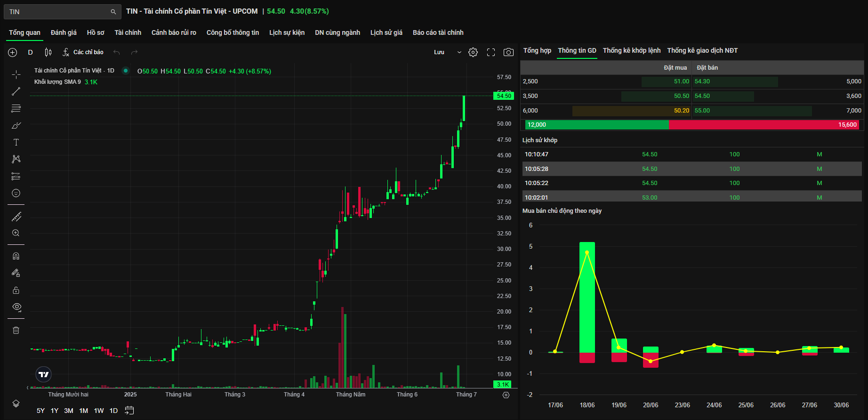
Task: Take chart snapshot with camera icon
Action: coord(508,52)
